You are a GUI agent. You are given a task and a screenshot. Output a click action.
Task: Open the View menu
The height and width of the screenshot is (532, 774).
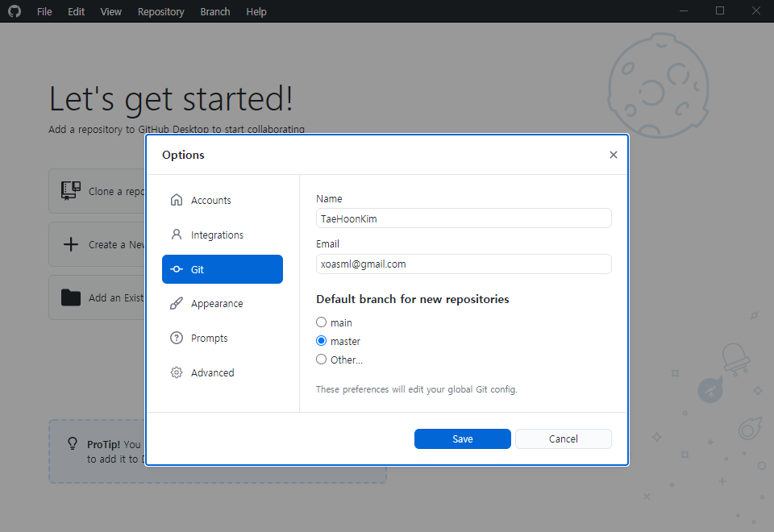point(110,11)
